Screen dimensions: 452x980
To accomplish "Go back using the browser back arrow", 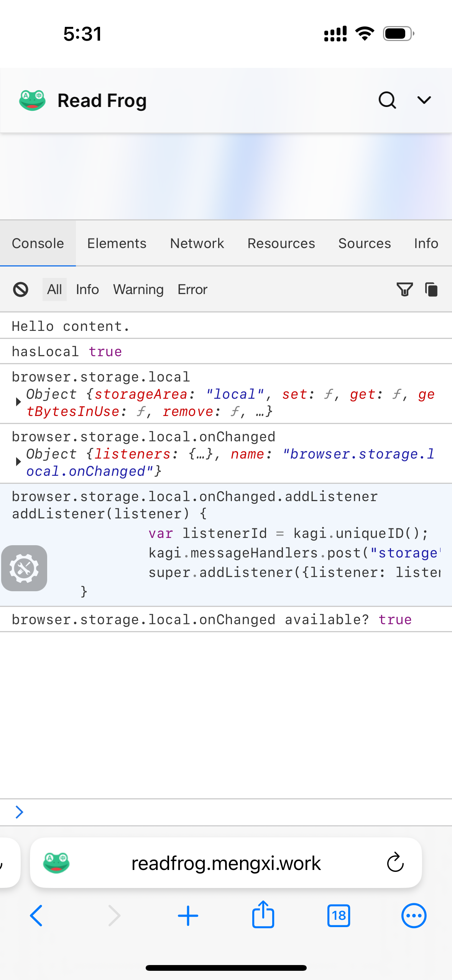I will 36,915.
